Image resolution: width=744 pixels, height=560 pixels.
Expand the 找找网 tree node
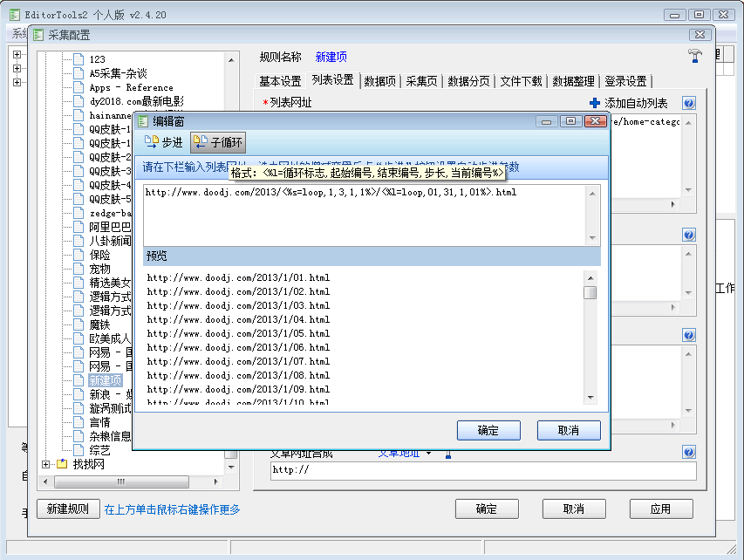[45, 466]
